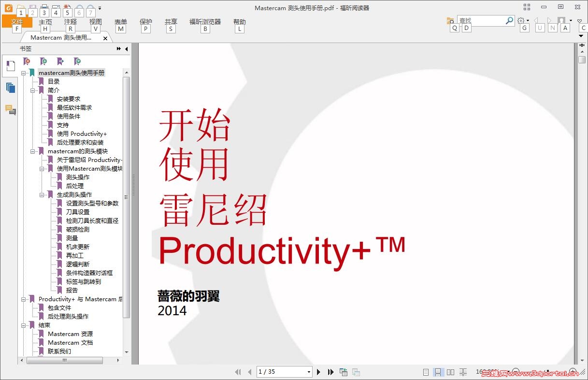Screen dimensions: 588x380
Task: Click the bookmark options down icon
Action: pyautogui.click(x=77, y=61)
